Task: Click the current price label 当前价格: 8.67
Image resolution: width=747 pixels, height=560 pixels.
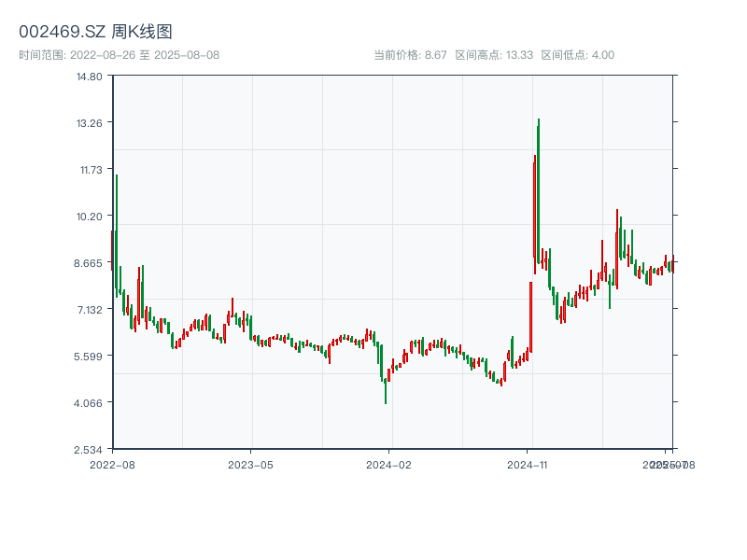Action: pyautogui.click(x=410, y=55)
